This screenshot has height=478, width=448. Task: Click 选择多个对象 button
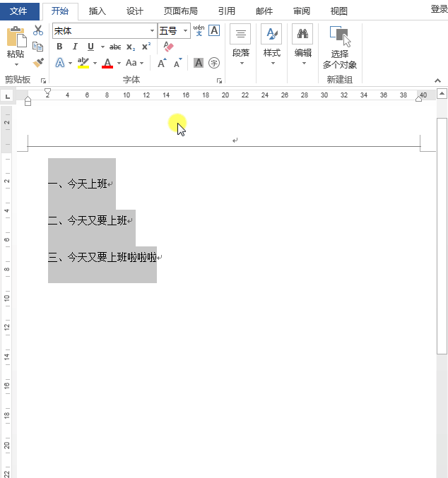pos(340,47)
